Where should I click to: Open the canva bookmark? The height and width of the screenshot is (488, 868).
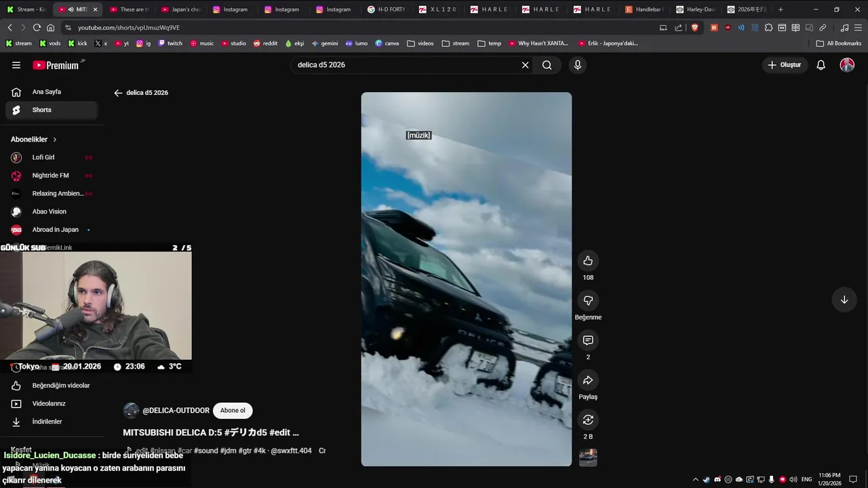[x=387, y=43]
